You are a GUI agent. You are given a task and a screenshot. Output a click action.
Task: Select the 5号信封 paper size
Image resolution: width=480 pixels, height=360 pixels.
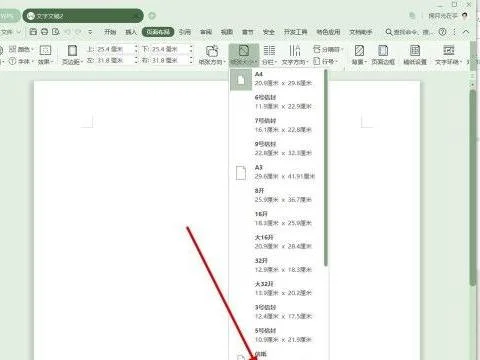coord(277,335)
